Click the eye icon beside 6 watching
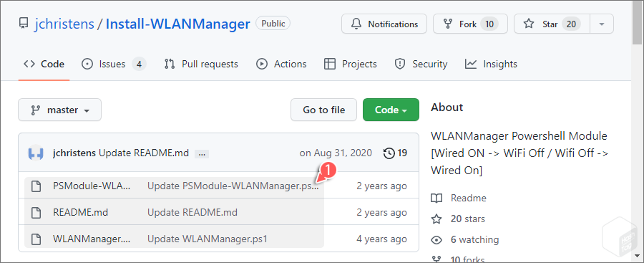This screenshot has width=644, height=263. pos(436,239)
